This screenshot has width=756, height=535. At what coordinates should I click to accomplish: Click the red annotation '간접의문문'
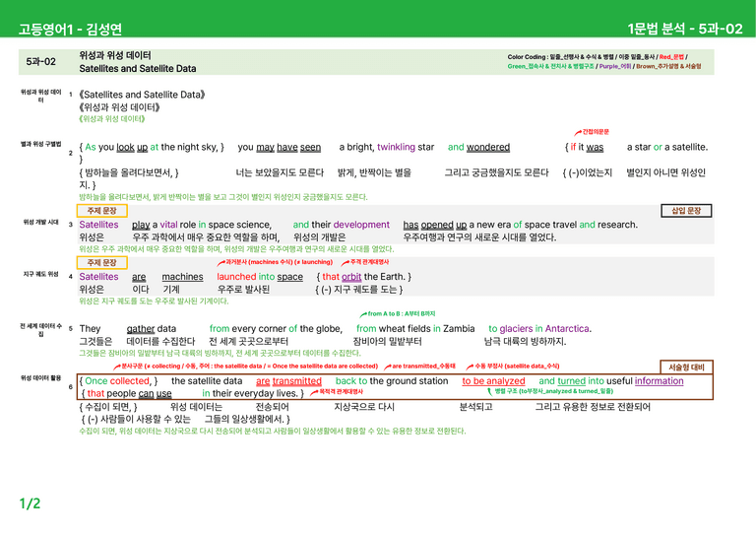(x=596, y=132)
